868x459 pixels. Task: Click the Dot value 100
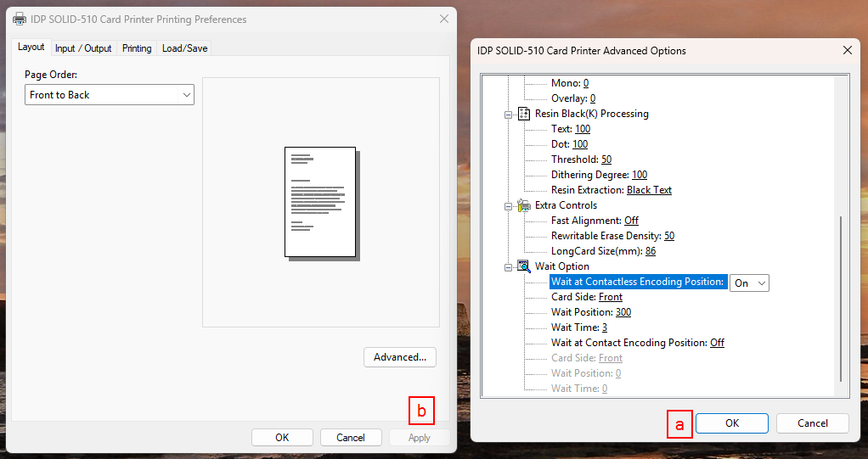pos(580,144)
